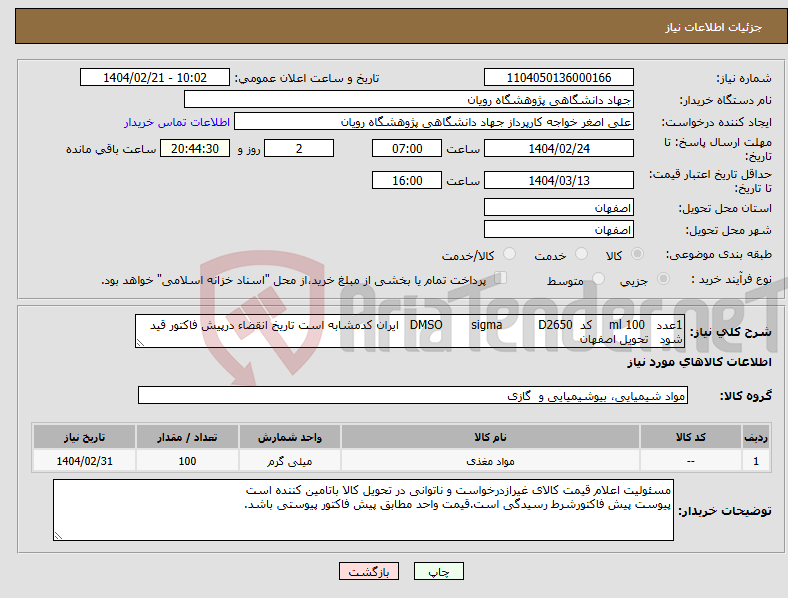Click the row number 1 cell
Image resolution: width=788 pixels, height=598 pixels.
tap(756, 461)
